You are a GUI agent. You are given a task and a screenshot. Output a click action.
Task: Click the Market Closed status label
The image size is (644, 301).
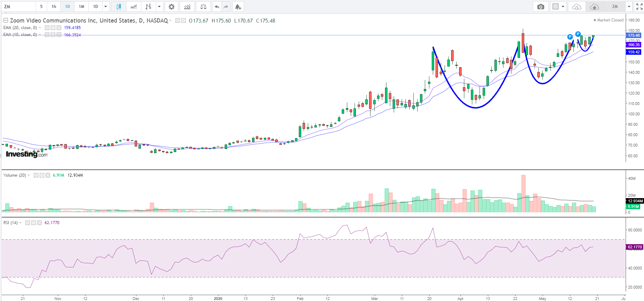click(x=608, y=20)
